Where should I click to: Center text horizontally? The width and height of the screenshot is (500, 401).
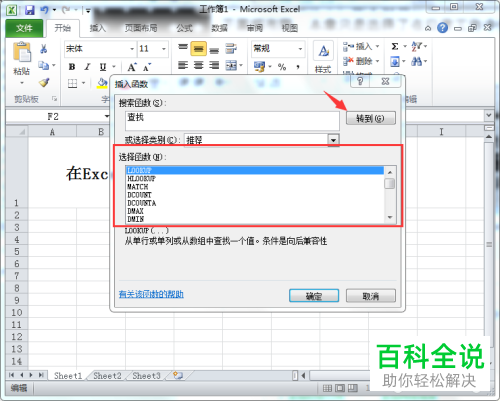pyautogui.click(x=198, y=65)
